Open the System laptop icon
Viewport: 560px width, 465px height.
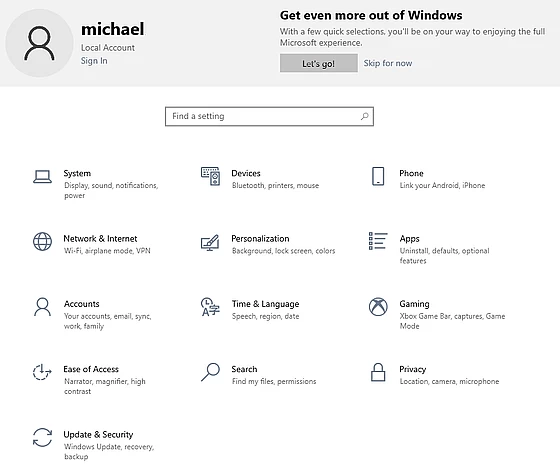coord(42,177)
